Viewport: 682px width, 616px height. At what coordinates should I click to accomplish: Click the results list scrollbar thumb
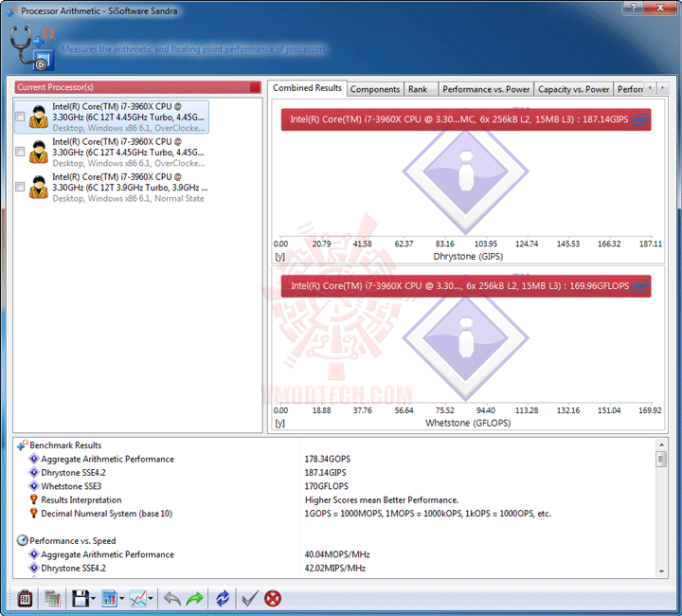[x=661, y=459]
